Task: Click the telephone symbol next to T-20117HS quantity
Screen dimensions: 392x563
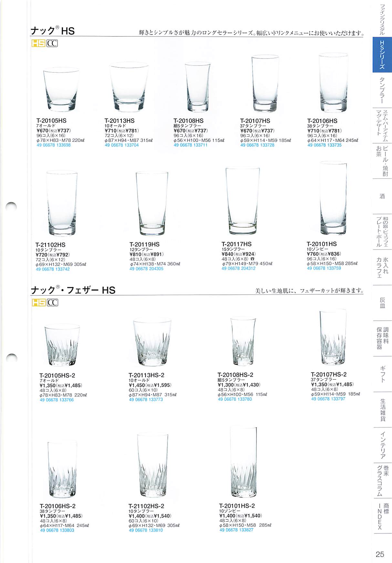Action: click(x=253, y=259)
